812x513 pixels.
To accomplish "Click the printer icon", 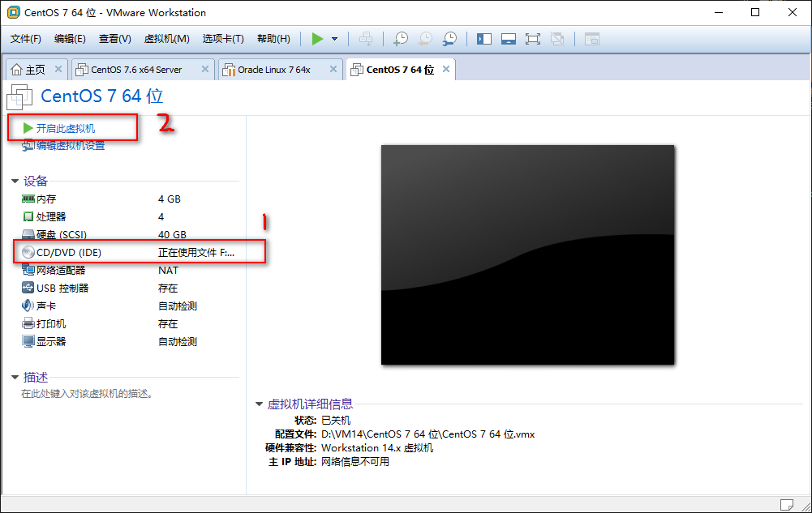I will tap(28, 323).
